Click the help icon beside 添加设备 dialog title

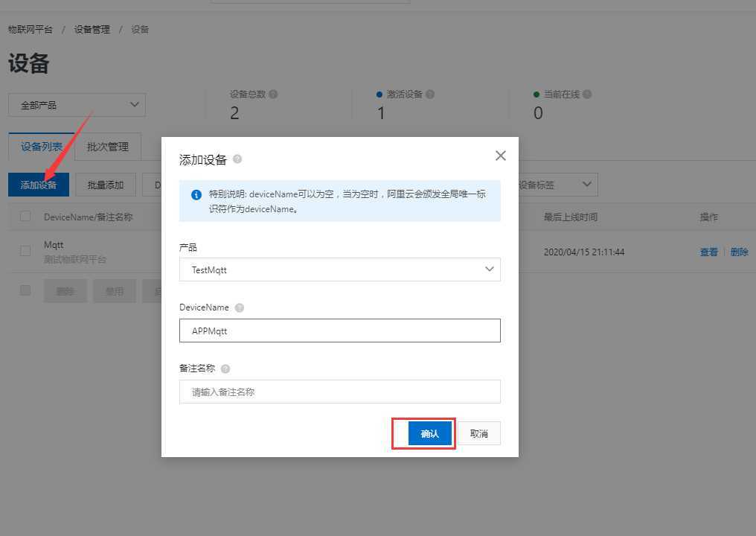click(237, 158)
